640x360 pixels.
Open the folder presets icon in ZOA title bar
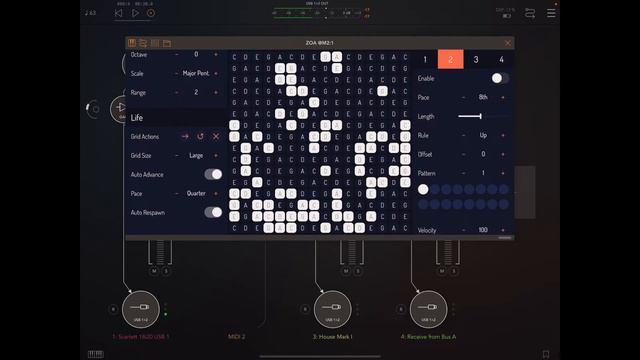pos(167,43)
